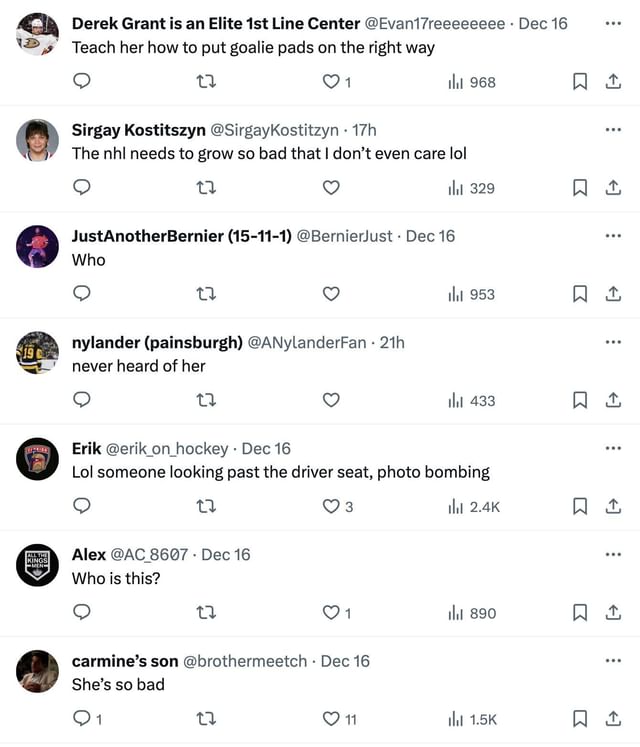Share Erik's photo bombing tweet

[613, 506]
